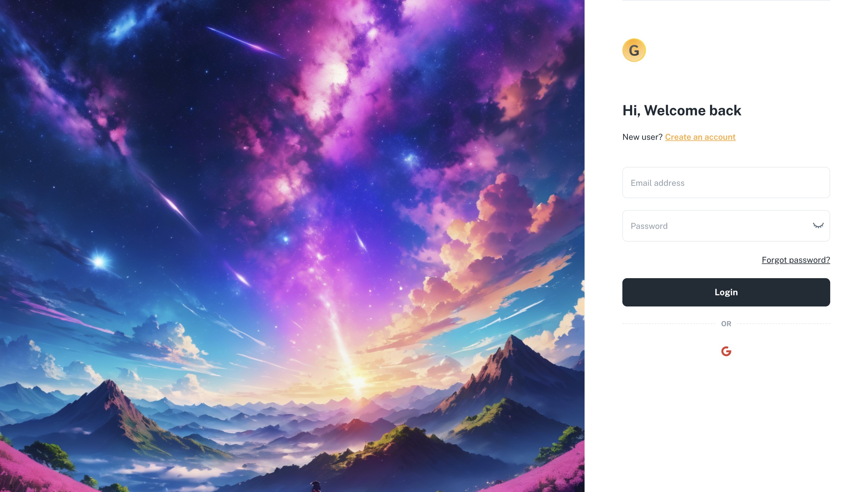Click the New user? label text
This screenshot has height=492, width=868.
642,137
